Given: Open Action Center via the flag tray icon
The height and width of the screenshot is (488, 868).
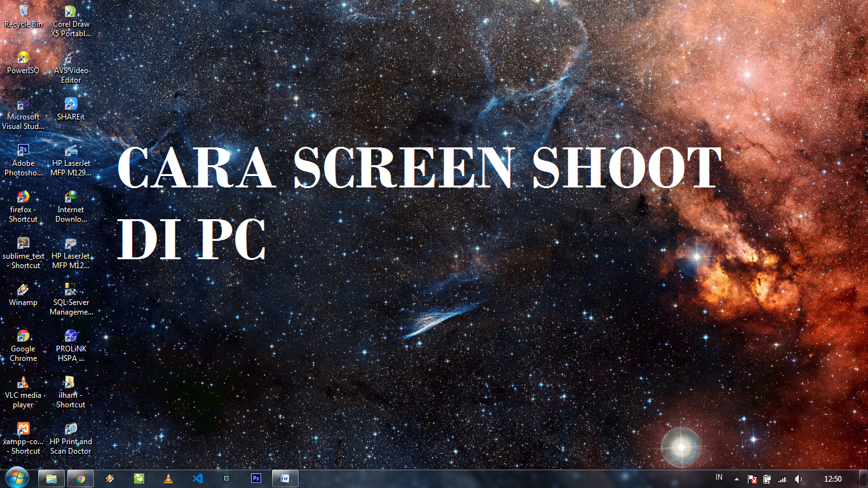Looking at the screenshot, I should [x=752, y=479].
